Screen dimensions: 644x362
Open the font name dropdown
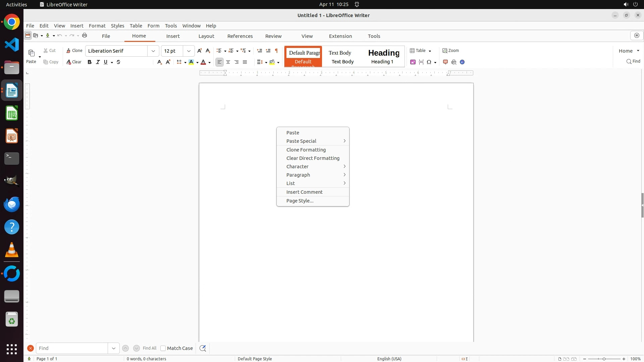(x=153, y=51)
